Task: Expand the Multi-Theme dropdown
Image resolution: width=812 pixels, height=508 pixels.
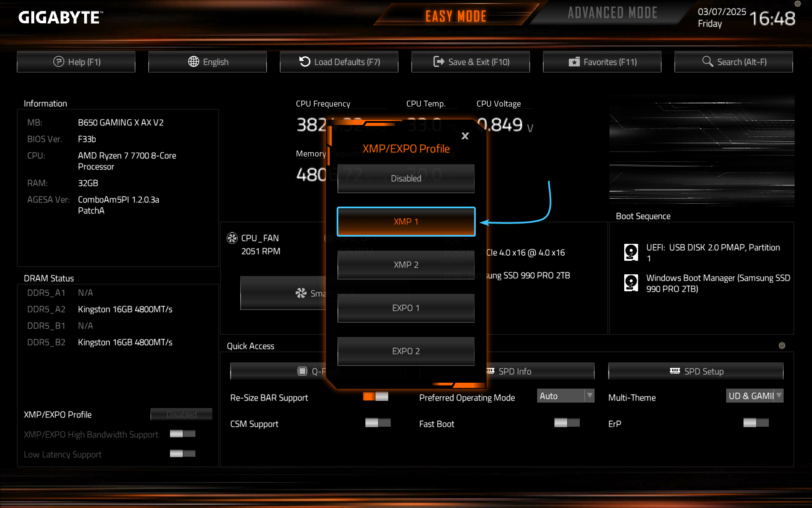Action: click(754, 396)
